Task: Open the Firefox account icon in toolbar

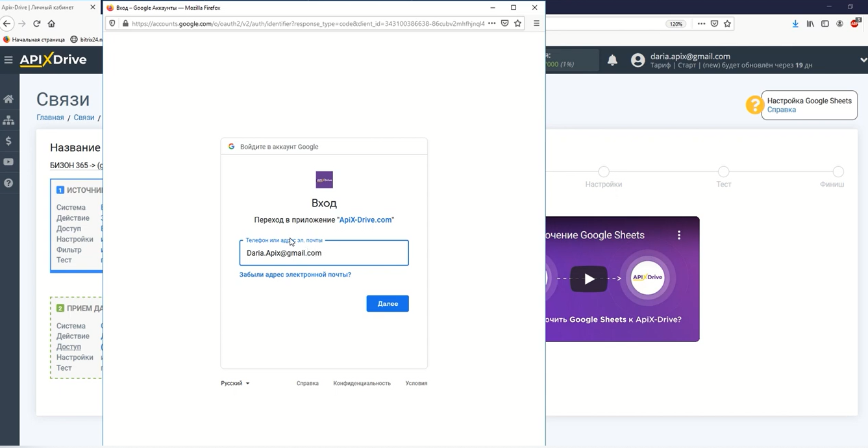Action: (839, 24)
